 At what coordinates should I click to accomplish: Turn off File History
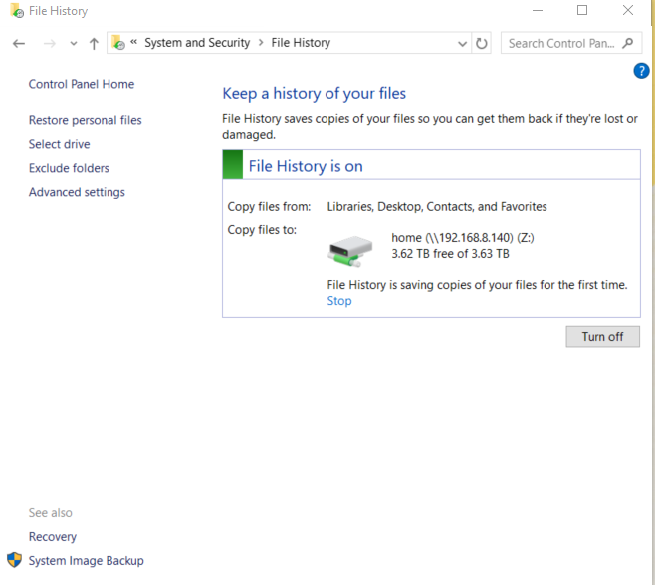pyautogui.click(x=602, y=337)
